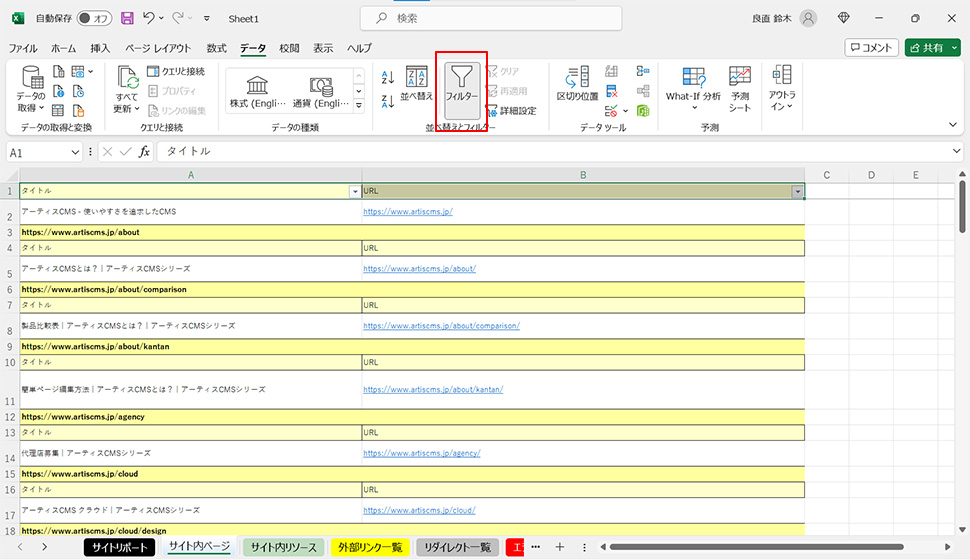
Task: Switch to the サイトリポート sheet tab
Action: pos(119,547)
